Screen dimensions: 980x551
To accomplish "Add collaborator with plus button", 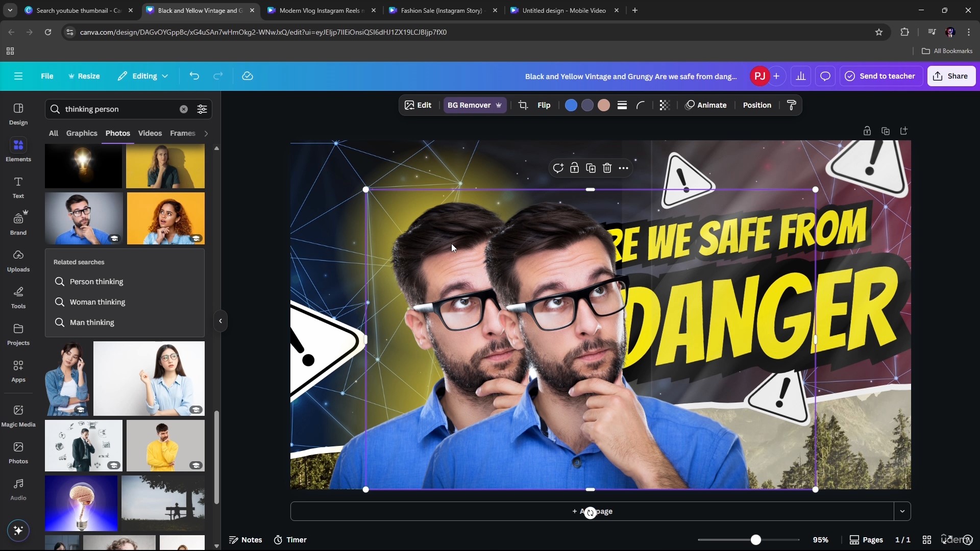I will pos(776,76).
